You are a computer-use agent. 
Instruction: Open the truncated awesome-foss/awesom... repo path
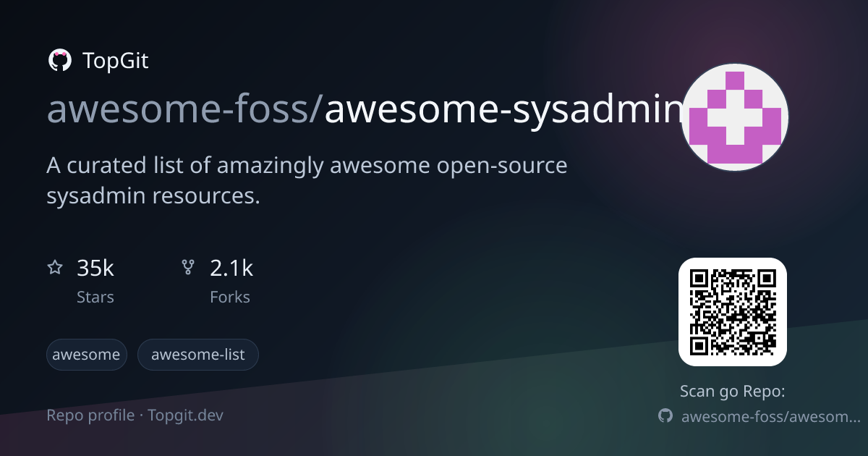[x=771, y=417]
